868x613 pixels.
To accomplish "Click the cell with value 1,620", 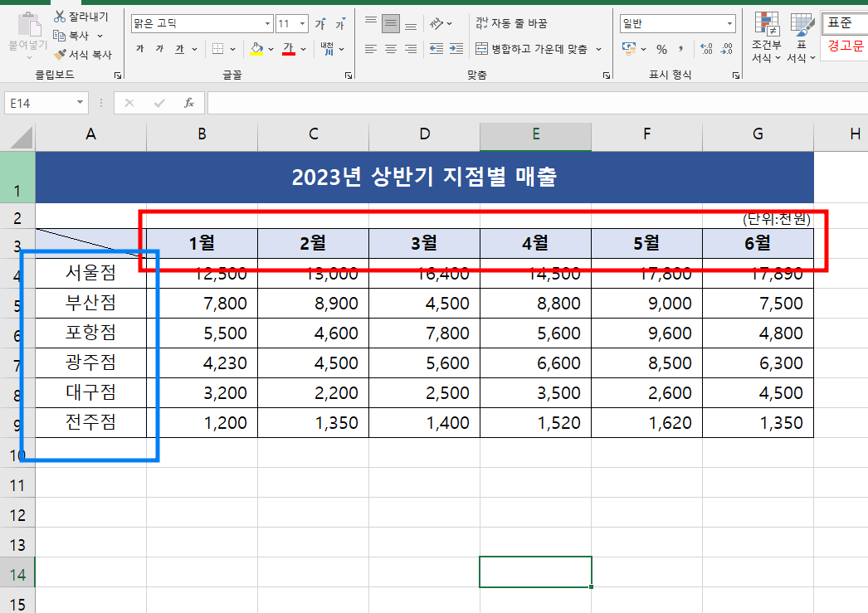I will 646,423.
